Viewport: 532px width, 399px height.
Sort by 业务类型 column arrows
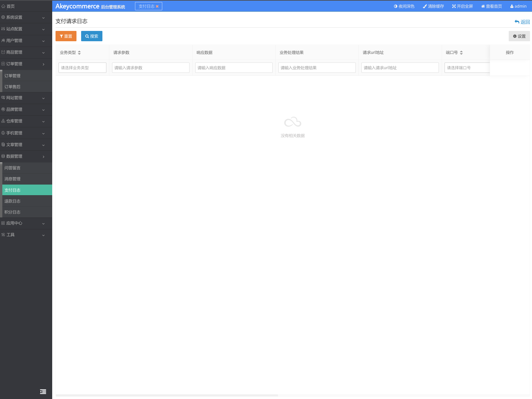[x=79, y=53]
